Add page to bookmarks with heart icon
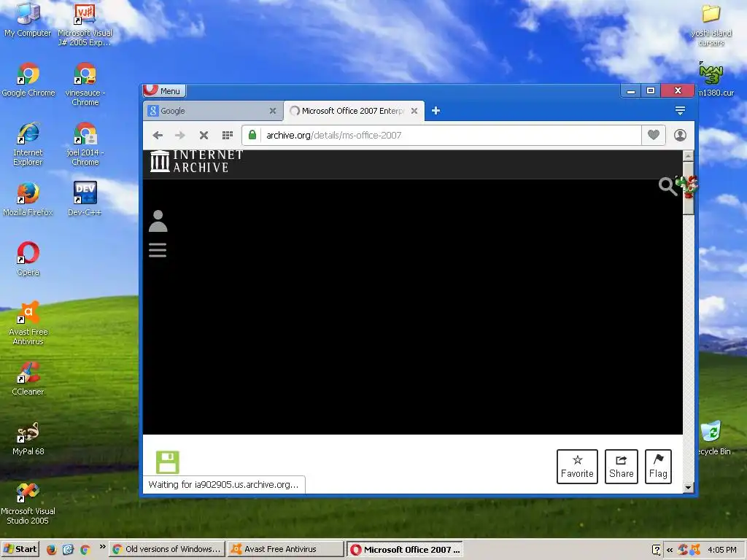This screenshot has width=747, height=560. click(653, 135)
